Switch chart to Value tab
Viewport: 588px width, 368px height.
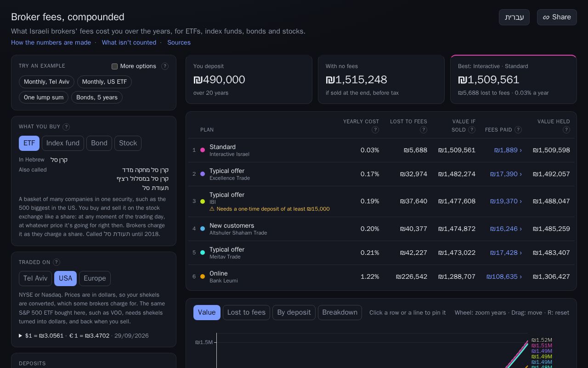tap(207, 312)
